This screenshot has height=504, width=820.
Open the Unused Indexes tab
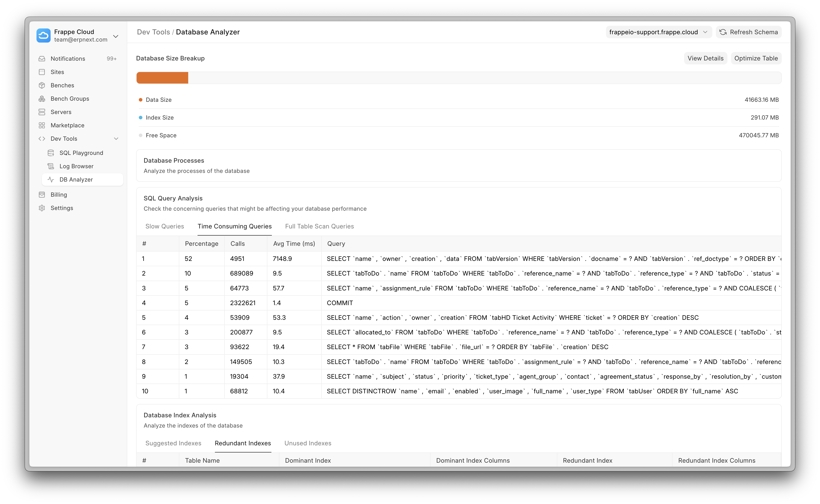pos(308,443)
